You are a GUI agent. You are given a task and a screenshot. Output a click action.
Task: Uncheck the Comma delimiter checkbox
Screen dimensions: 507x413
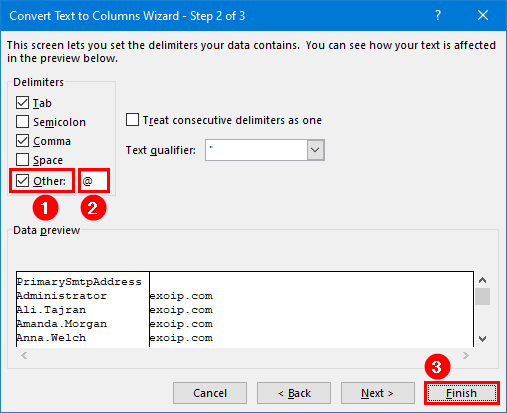22,141
